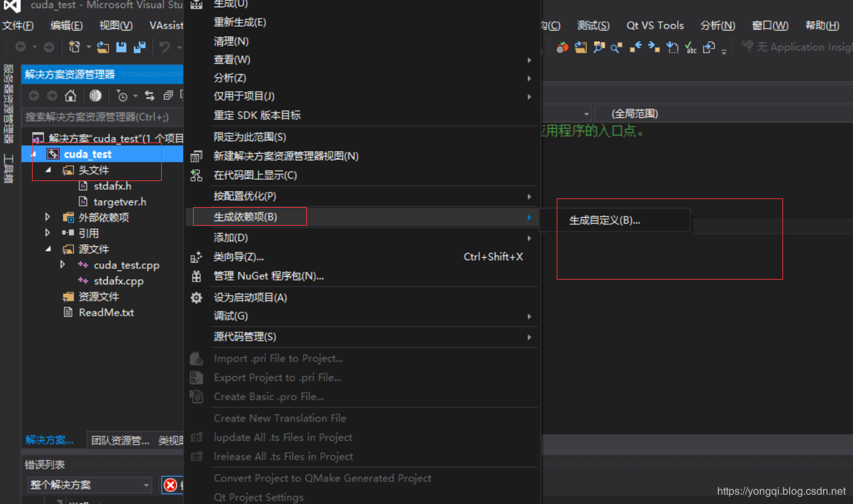Click the Sync with Active Document icon

pos(149,95)
